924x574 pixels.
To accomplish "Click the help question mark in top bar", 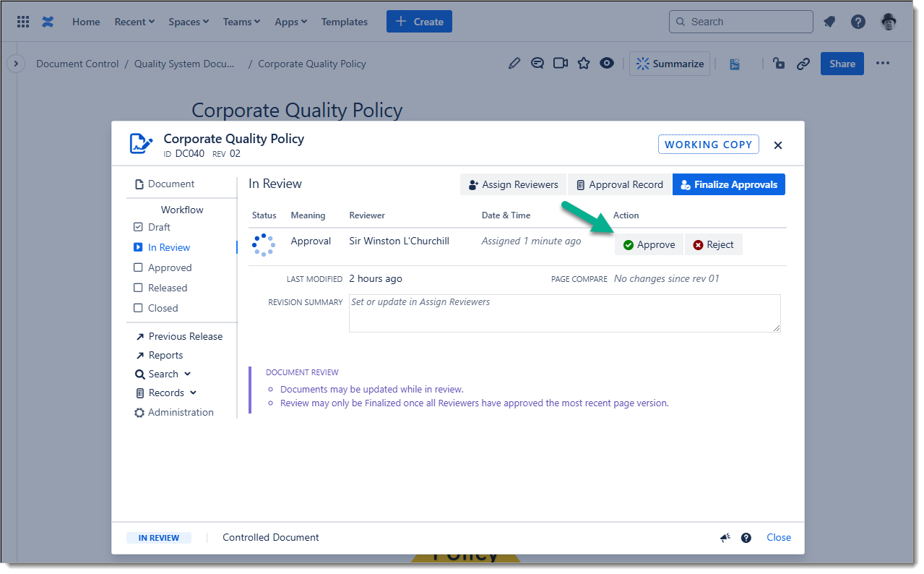I will [x=858, y=22].
